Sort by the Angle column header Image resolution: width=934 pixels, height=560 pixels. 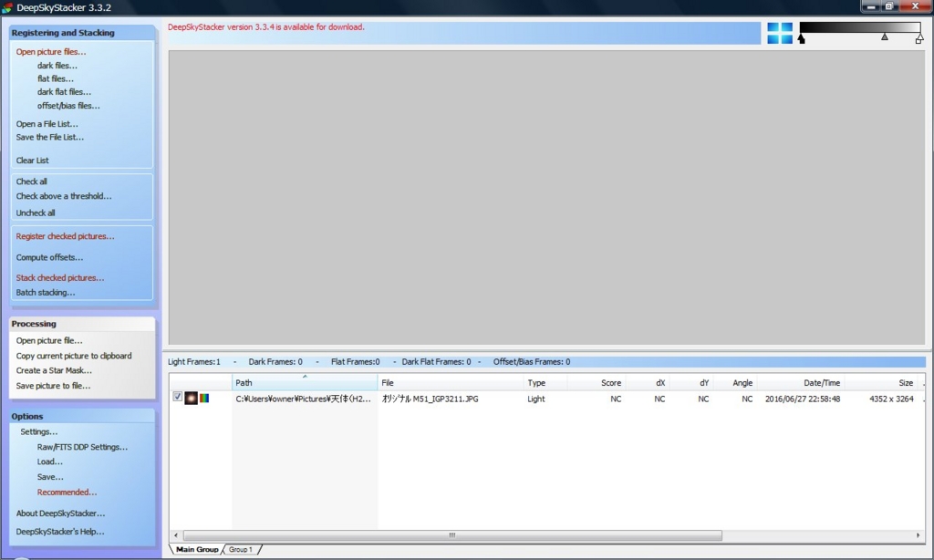click(x=736, y=382)
